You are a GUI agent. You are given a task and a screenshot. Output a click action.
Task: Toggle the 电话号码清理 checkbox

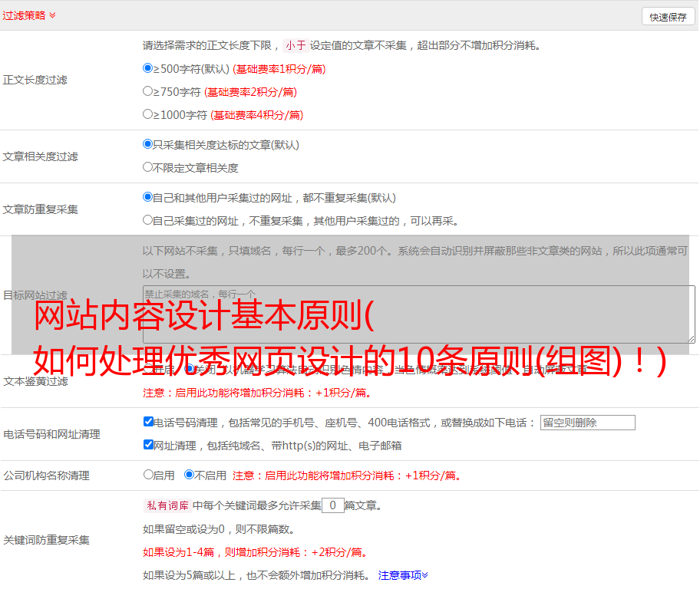point(148,422)
